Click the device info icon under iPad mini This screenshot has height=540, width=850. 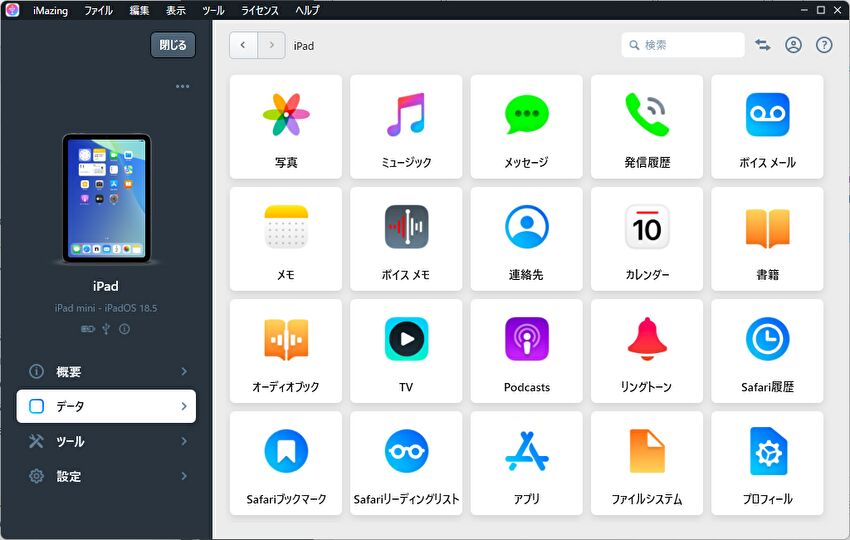[124, 329]
